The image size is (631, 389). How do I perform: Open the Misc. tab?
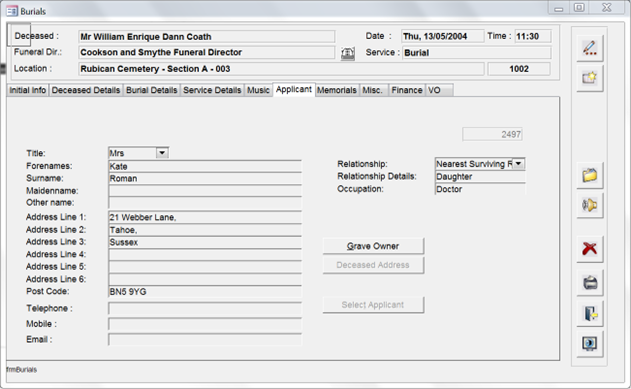(x=373, y=90)
